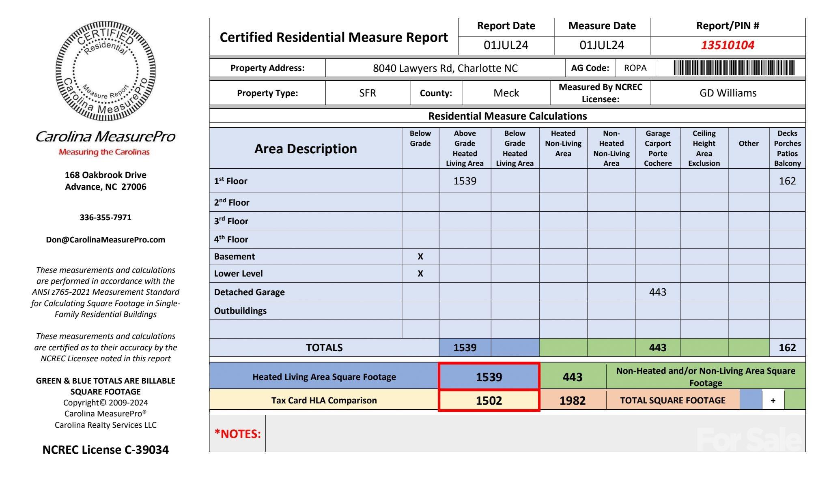The image size is (831, 504).
Task: Click the Lower Level Below Grade X mark
Action: tap(420, 274)
